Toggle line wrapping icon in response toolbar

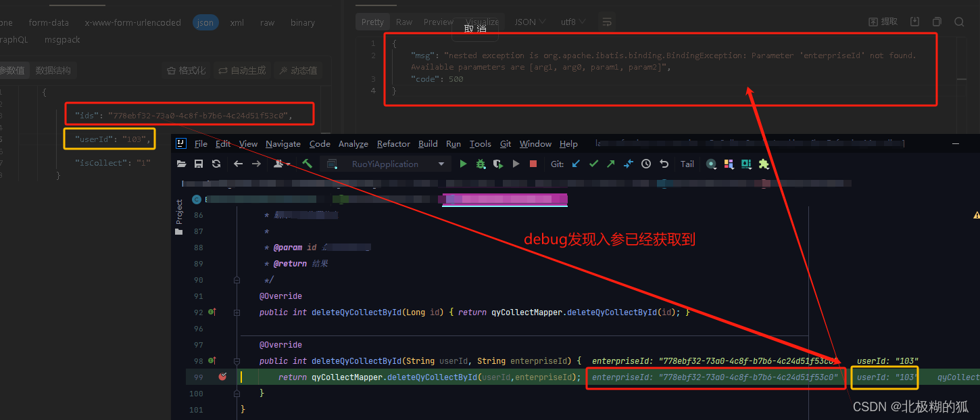606,21
